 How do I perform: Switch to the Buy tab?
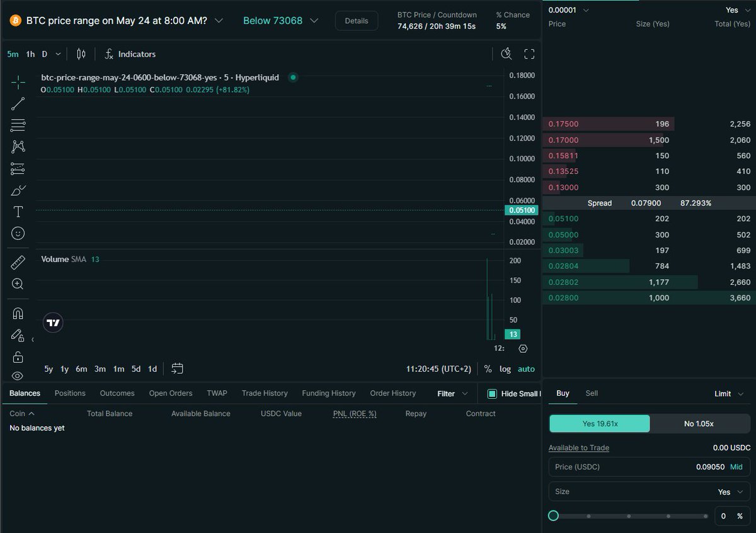coord(563,393)
